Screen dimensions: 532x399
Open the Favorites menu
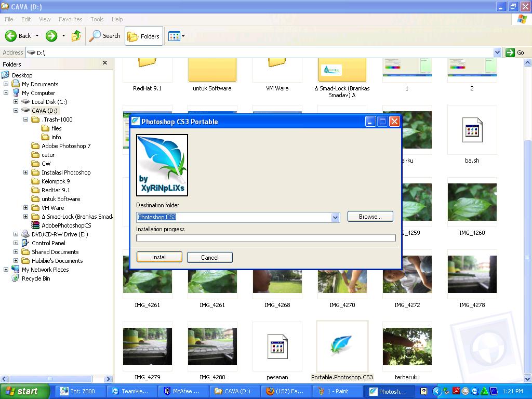coord(71,19)
